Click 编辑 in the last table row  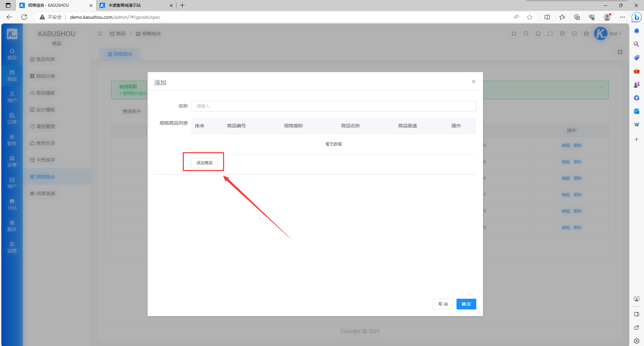tap(566, 228)
